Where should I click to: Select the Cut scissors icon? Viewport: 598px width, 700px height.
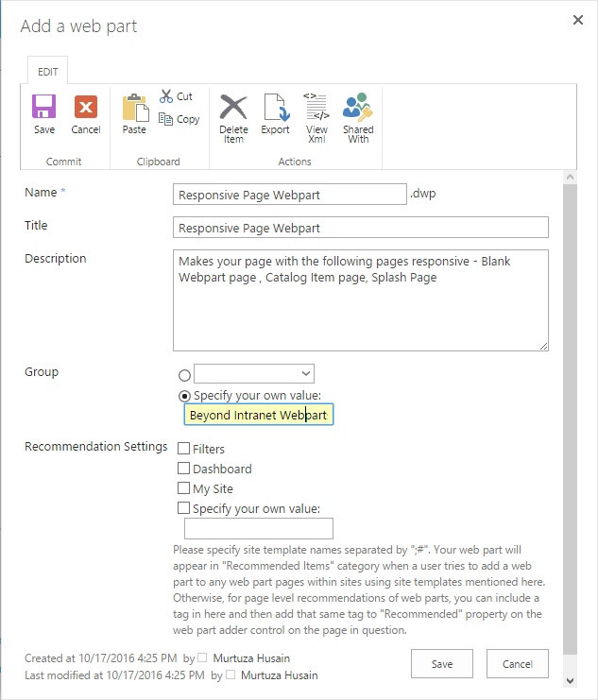[x=167, y=96]
